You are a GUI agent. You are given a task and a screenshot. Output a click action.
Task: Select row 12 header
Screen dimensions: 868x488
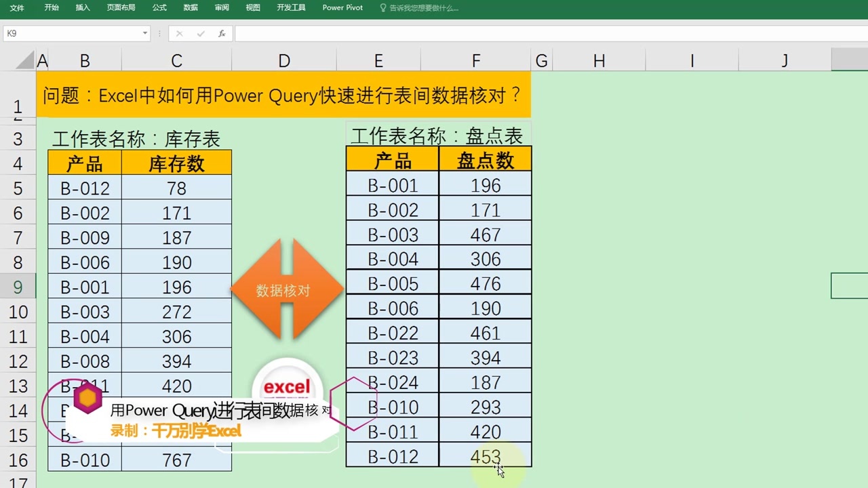coord(18,361)
